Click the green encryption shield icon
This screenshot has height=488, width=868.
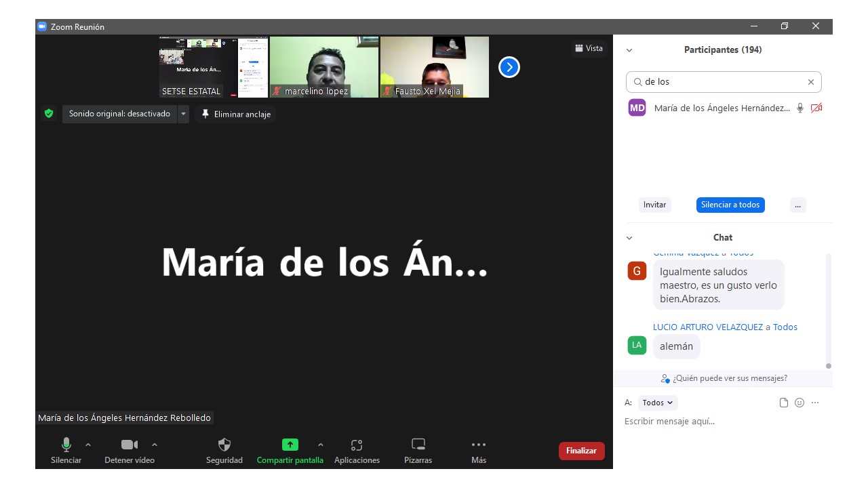coord(49,114)
